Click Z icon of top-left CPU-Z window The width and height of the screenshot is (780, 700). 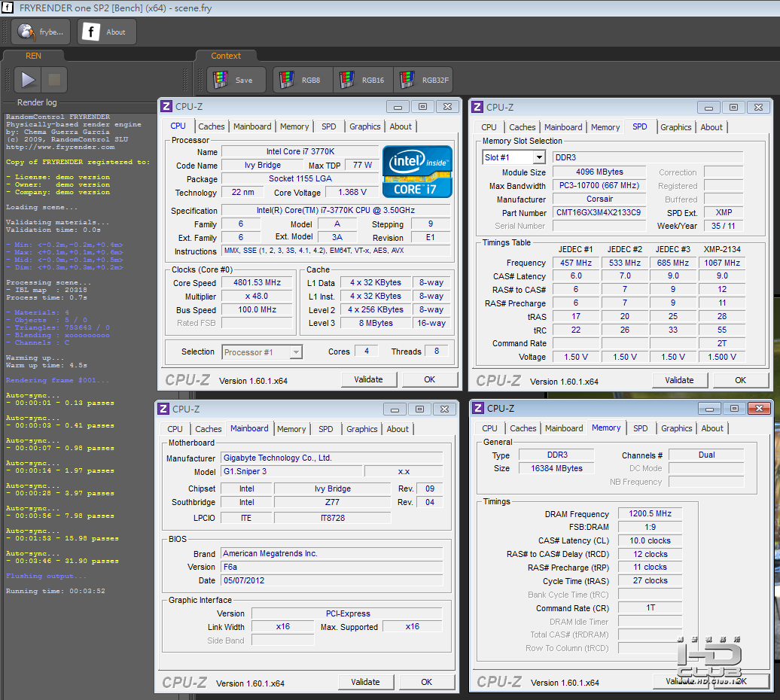click(166, 106)
